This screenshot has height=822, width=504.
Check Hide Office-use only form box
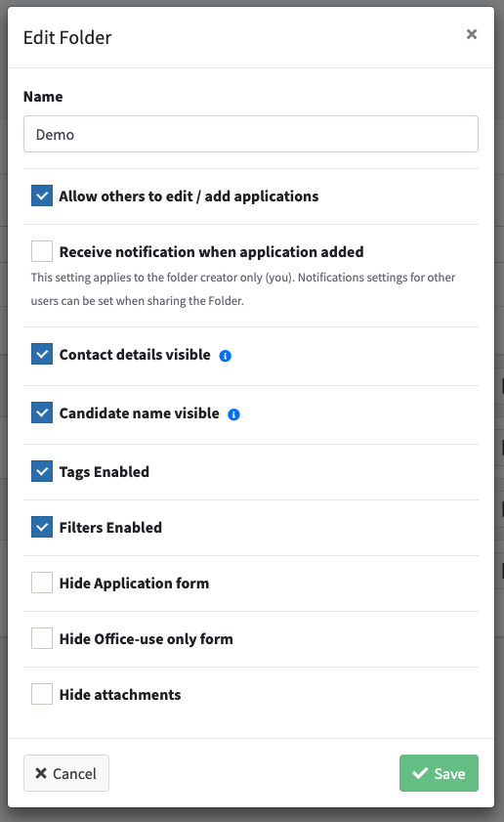(x=42, y=638)
